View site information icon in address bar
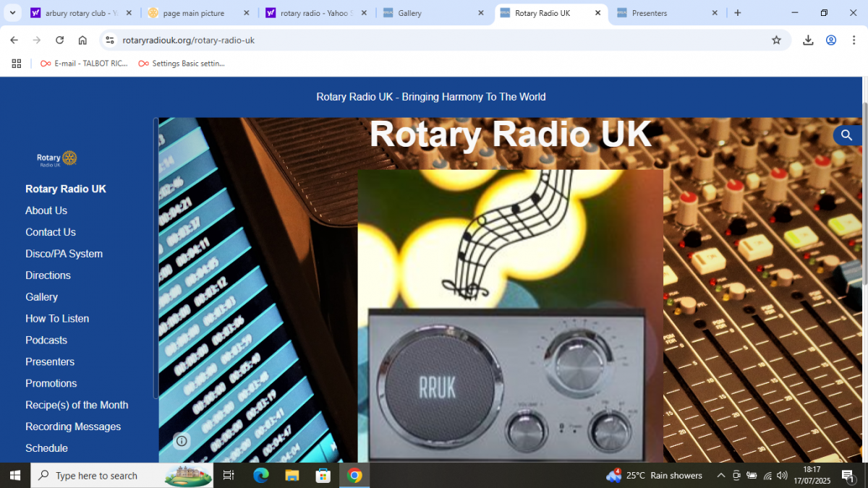The height and width of the screenshot is (488, 868). pyautogui.click(x=109, y=40)
